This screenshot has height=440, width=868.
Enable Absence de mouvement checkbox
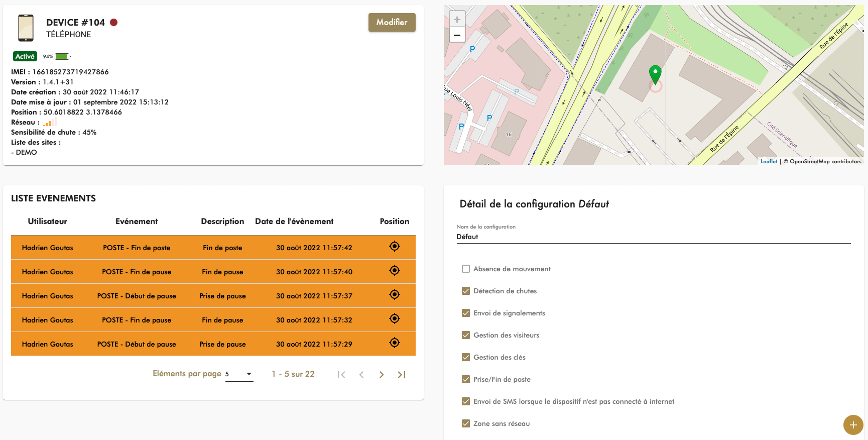coord(466,269)
